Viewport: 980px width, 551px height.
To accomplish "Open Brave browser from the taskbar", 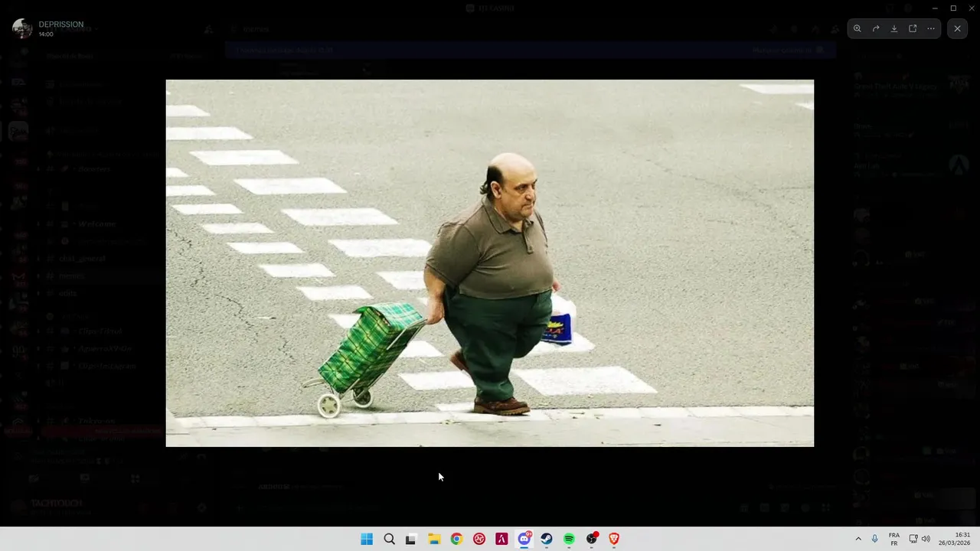I will point(614,539).
